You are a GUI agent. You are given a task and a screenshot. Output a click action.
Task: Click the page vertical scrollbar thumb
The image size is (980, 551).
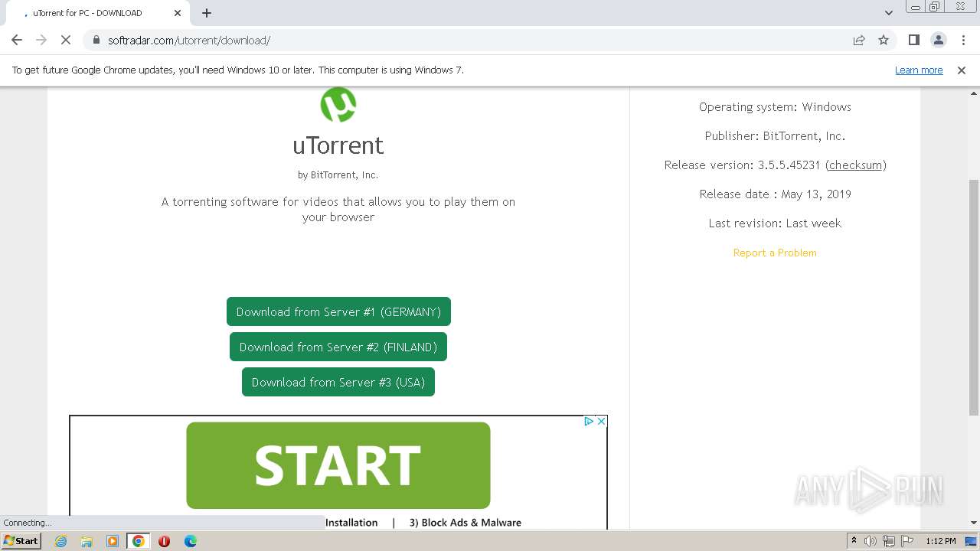coord(974,297)
